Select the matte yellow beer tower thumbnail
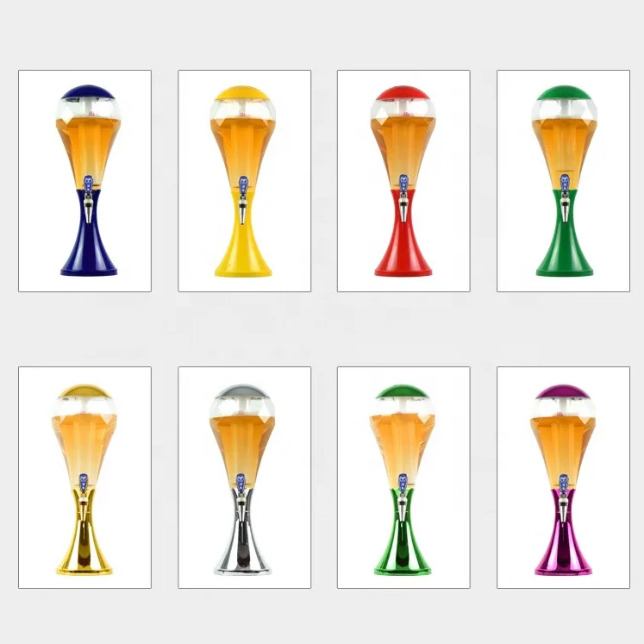Viewport: 644px width, 644px height. point(244,181)
